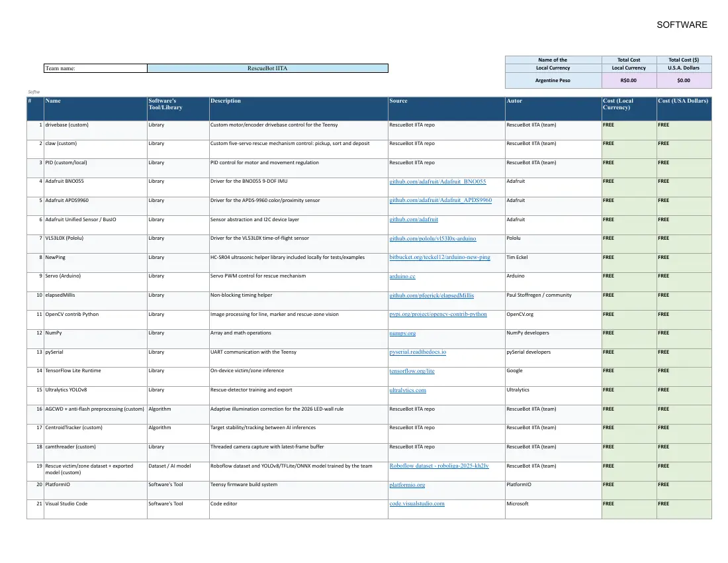Select the 'Ultralytics YOLOv8' name cell
728x563 pixels.
(x=96, y=396)
